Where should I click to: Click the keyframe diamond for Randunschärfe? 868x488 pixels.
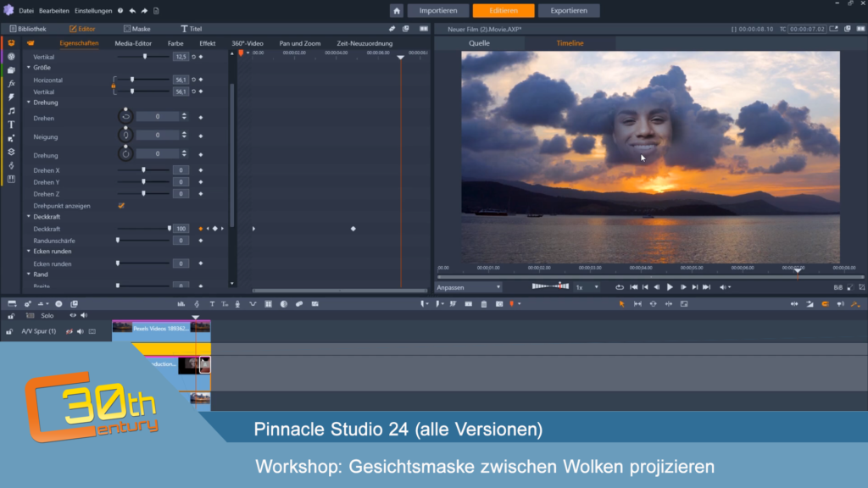coord(200,241)
